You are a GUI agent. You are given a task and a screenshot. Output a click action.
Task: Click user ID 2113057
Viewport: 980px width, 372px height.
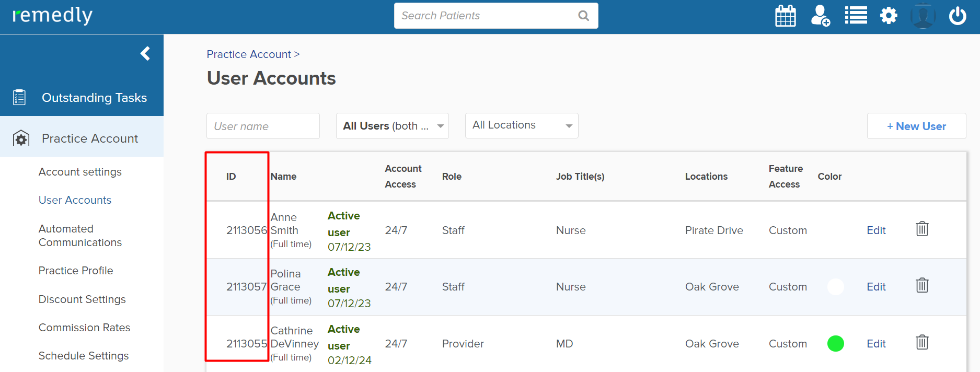[247, 287]
